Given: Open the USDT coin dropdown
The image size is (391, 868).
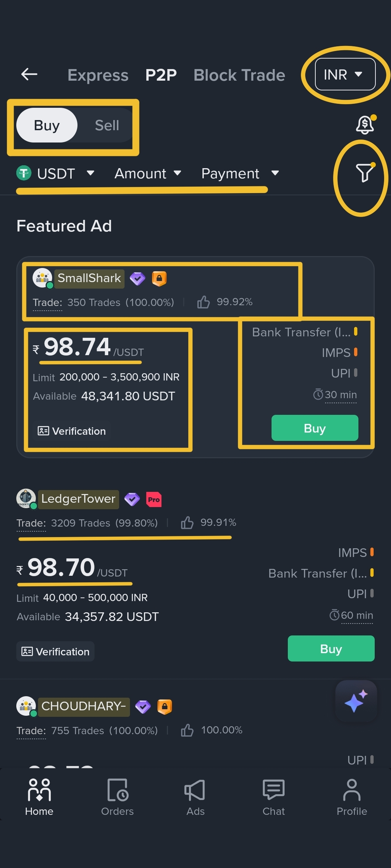Looking at the screenshot, I should (x=55, y=174).
